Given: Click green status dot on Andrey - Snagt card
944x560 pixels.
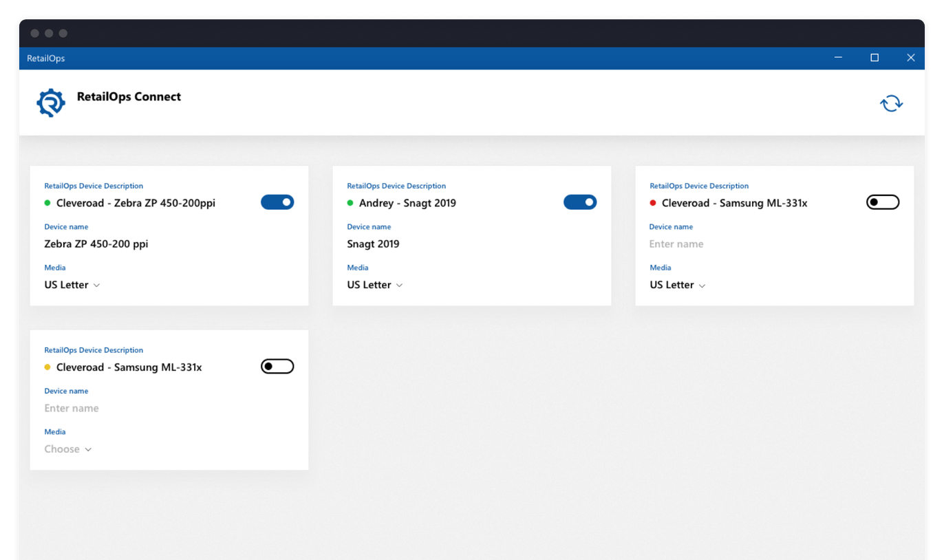Looking at the screenshot, I should coord(350,202).
